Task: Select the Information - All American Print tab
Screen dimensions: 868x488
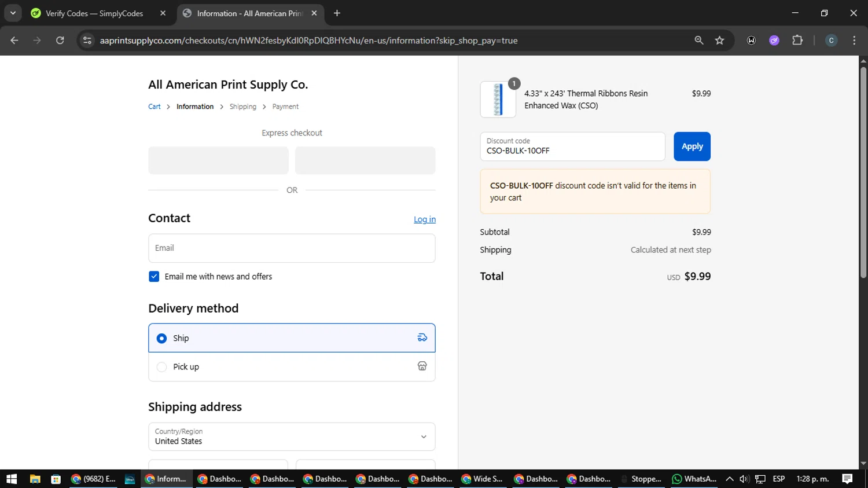Action: click(x=249, y=13)
